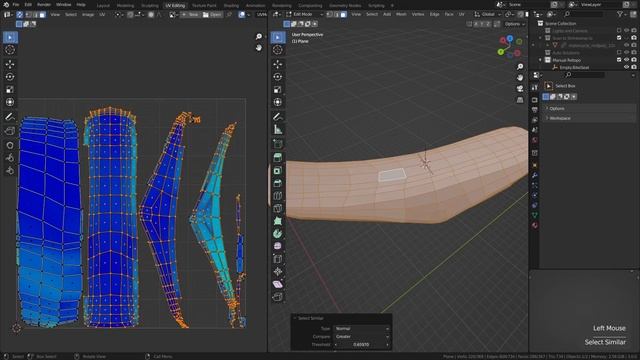Open the Render menu
The width and height of the screenshot is (640, 360).
click(x=44, y=4)
